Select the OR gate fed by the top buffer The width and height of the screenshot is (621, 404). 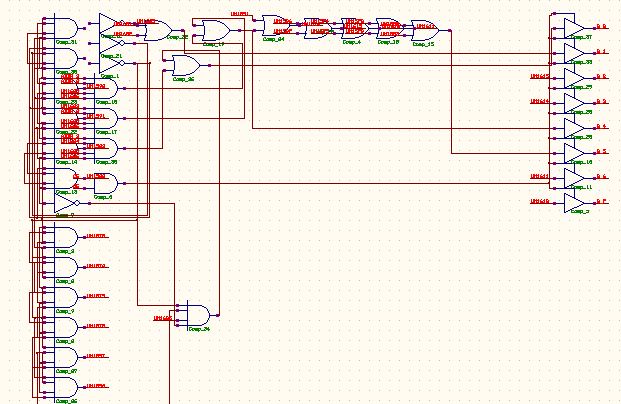pyautogui.click(x=158, y=30)
